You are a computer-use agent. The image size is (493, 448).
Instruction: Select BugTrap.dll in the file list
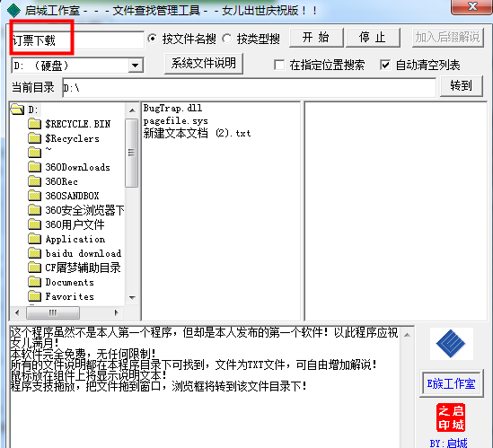click(x=172, y=108)
